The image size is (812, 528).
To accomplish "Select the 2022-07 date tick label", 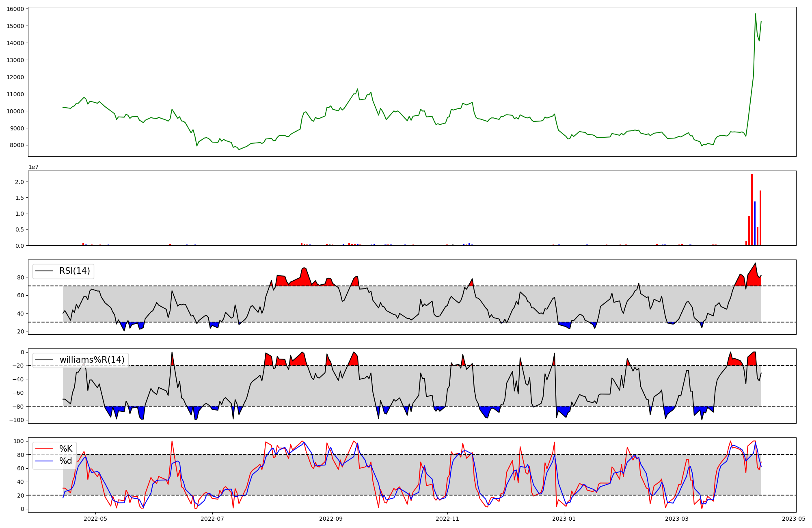I will coord(212,519).
